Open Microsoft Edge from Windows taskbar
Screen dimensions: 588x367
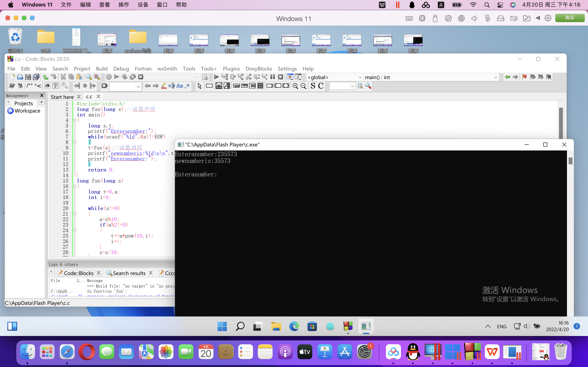tap(294, 326)
